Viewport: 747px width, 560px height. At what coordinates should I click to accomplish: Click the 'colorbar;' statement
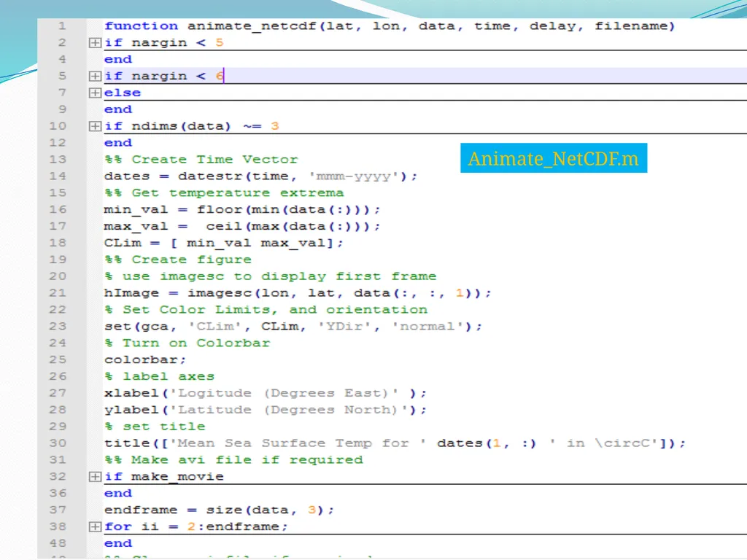pyautogui.click(x=145, y=360)
